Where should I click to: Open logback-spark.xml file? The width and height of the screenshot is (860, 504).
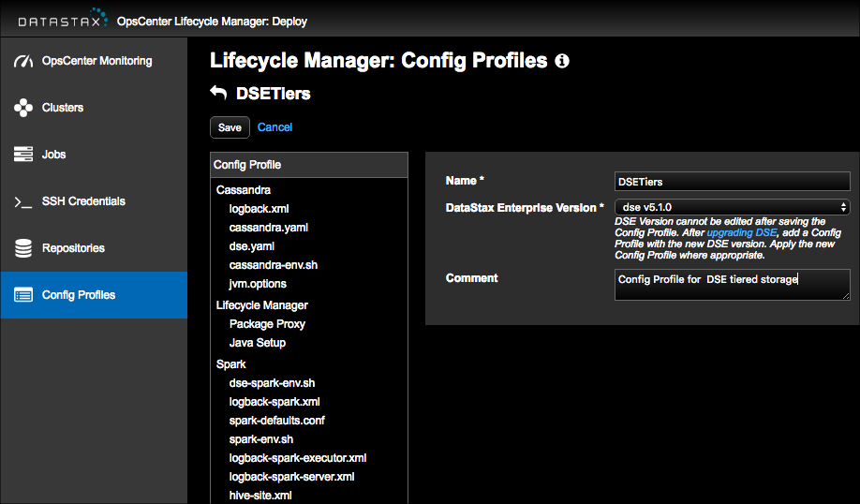274,402
